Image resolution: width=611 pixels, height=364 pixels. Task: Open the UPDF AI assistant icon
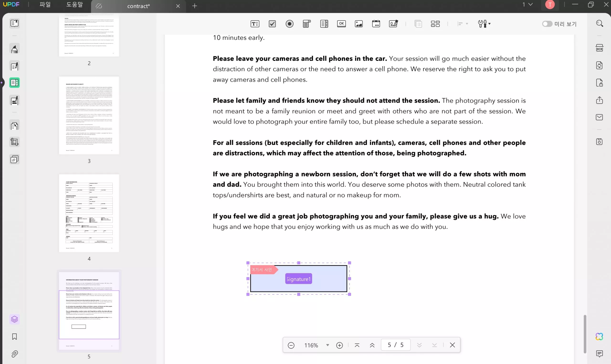tap(600, 337)
